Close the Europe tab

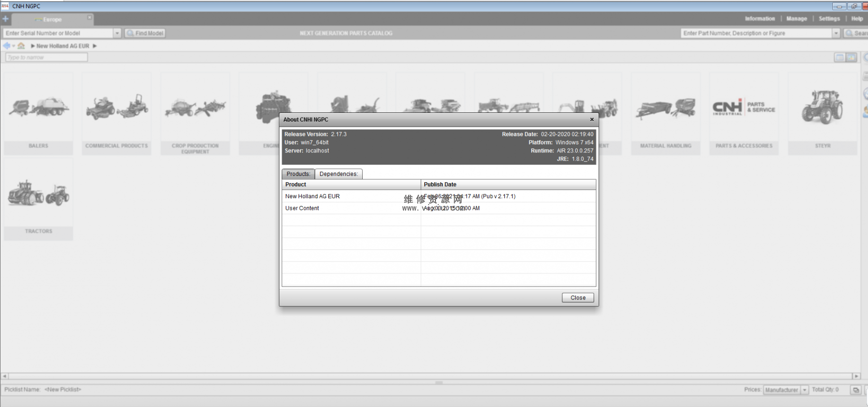[89, 17]
